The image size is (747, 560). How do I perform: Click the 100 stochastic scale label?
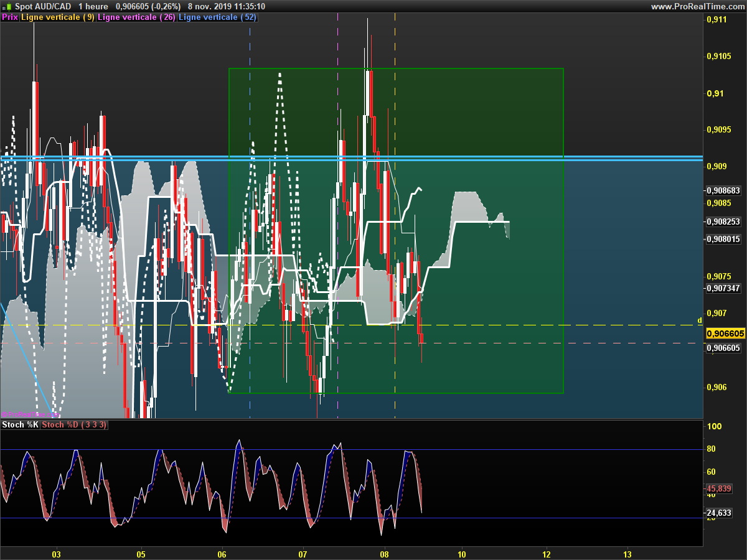click(715, 427)
